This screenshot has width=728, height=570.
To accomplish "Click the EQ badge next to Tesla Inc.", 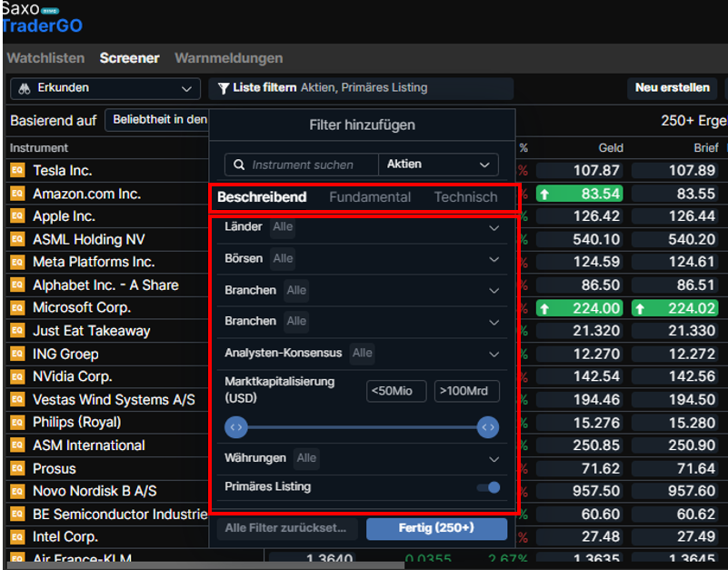I will [x=17, y=170].
